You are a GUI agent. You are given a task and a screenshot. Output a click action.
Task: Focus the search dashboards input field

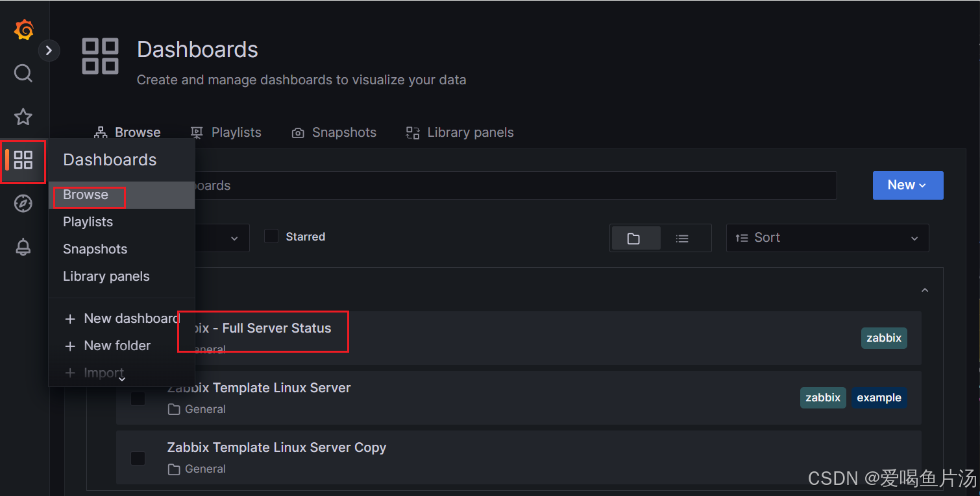515,185
